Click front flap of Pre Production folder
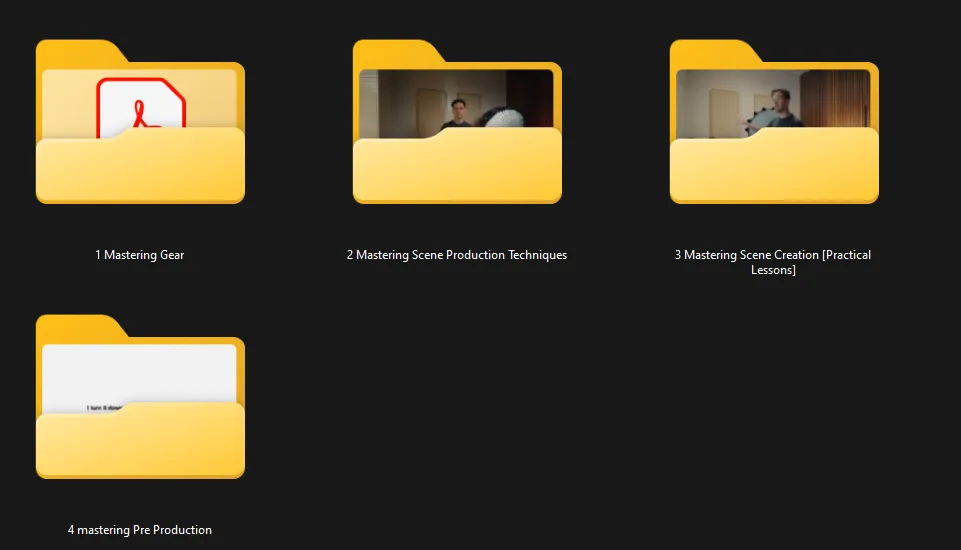This screenshot has width=961, height=550. 140,445
